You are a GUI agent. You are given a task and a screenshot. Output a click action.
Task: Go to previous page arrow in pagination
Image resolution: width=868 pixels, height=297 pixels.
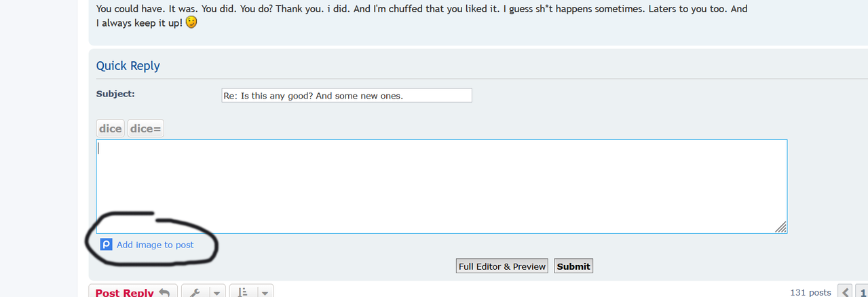pos(846,292)
